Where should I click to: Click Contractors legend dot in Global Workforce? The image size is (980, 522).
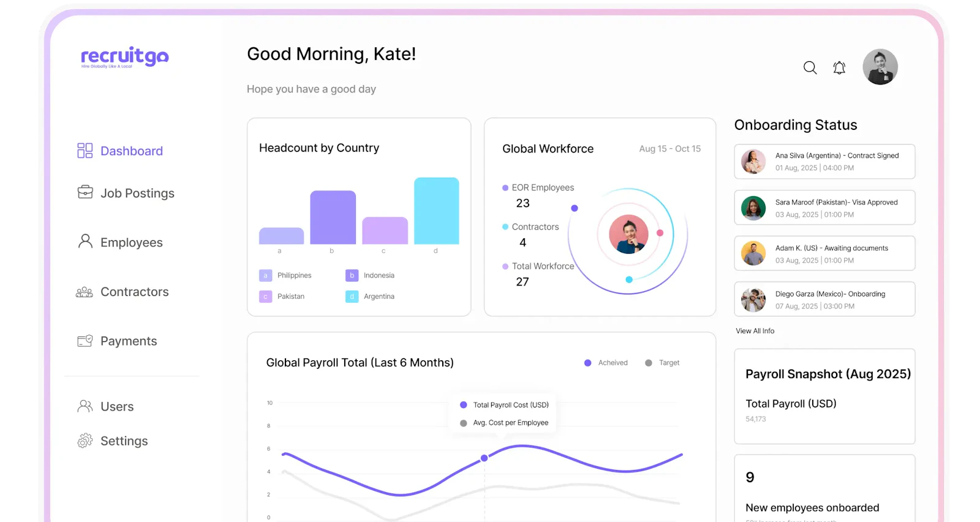click(505, 227)
